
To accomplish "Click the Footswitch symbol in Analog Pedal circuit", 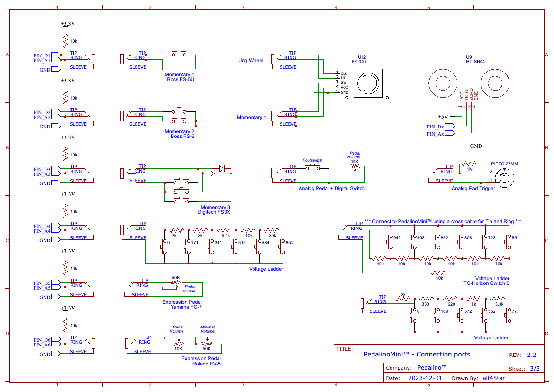I will tap(312, 166).
